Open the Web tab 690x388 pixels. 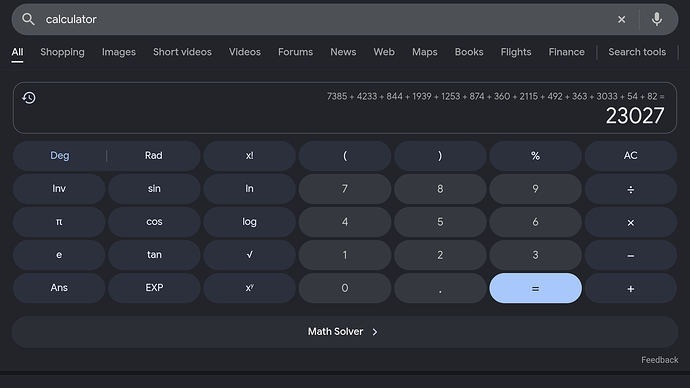(384, 52)
